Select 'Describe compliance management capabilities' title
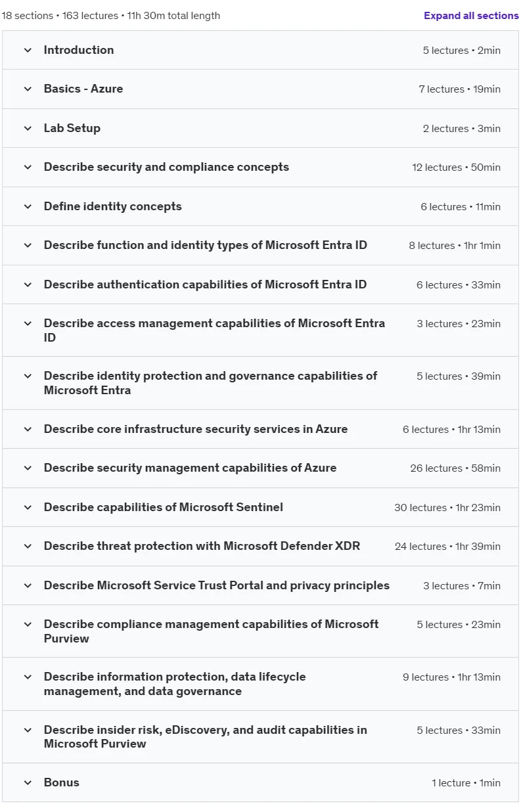 click(x=212, y=631)
